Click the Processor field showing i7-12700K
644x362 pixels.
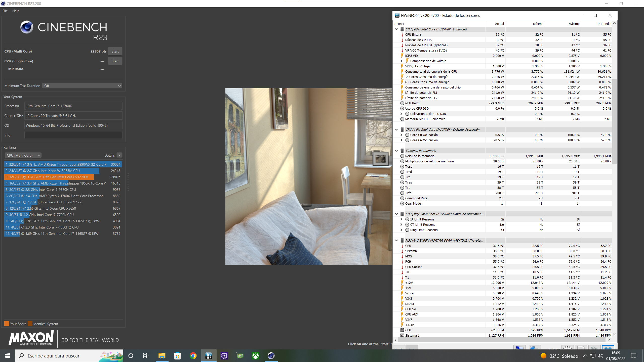pyautogui.click(x=73, y=106)
